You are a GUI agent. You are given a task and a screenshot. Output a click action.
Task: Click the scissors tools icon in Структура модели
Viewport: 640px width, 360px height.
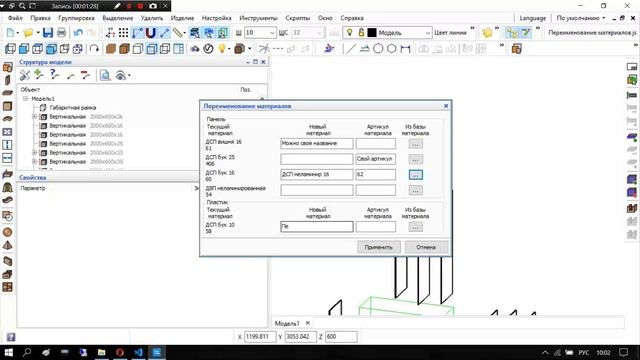25,75
